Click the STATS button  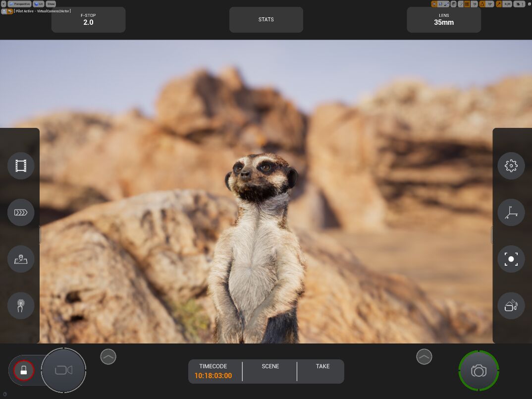pyautogui.click(x=266, y=20)
